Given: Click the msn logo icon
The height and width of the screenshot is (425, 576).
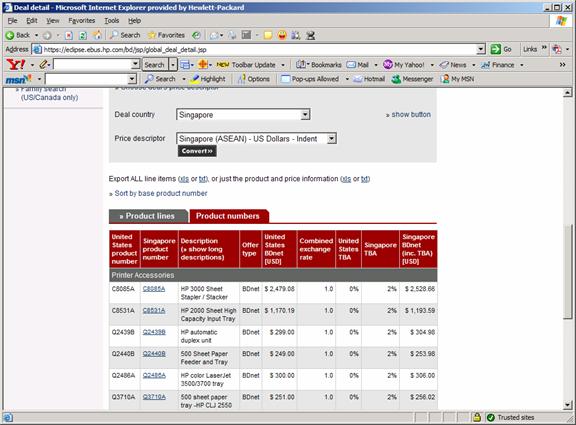Looking at the screenshot, I should pyautogui.click(x=18, y=79).
